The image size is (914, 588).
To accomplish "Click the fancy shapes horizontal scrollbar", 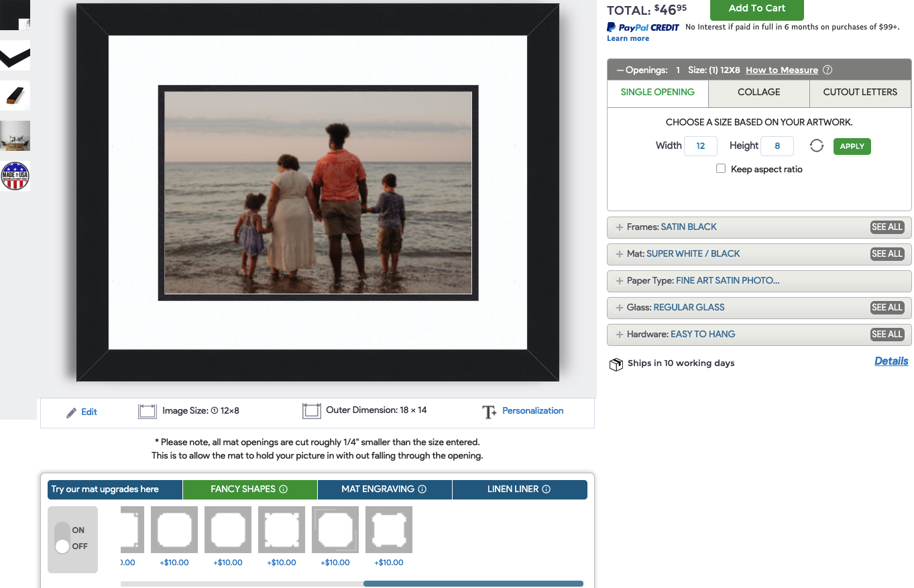I will (x=473, y=583).
